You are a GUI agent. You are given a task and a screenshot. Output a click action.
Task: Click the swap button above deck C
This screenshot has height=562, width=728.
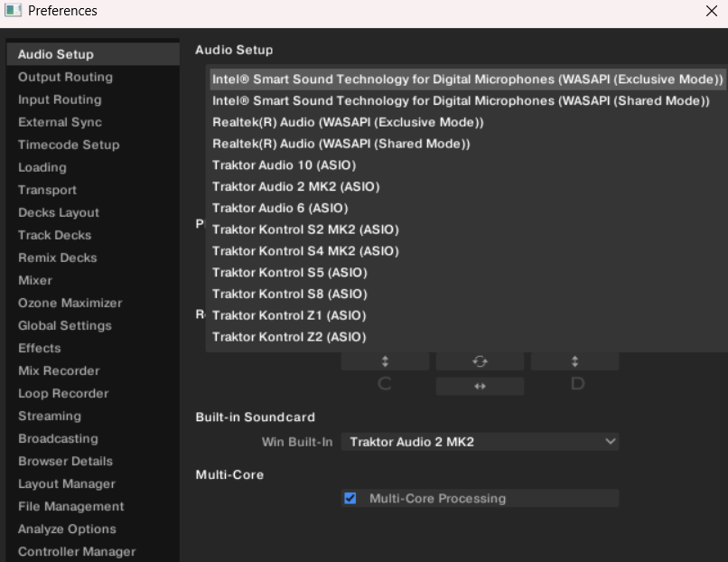(385, 361)
